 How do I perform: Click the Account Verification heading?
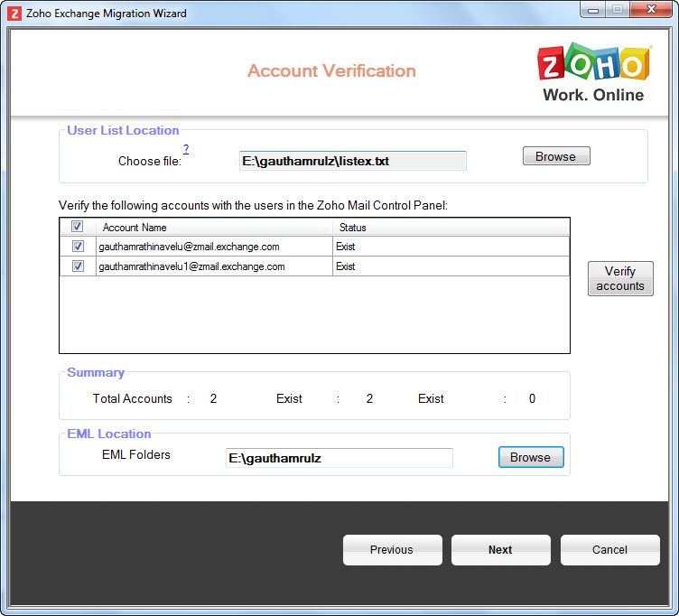(331, 70)
